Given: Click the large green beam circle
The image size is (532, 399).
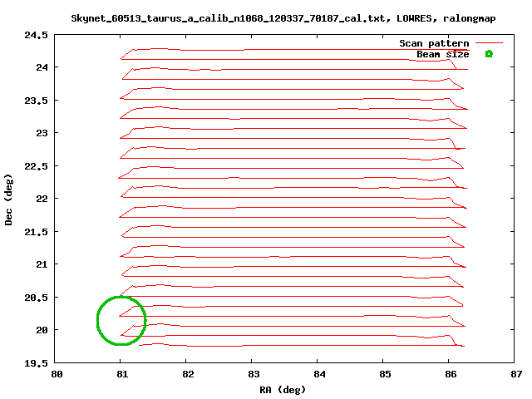Looking at the screenshot, I should pos(121,320).
